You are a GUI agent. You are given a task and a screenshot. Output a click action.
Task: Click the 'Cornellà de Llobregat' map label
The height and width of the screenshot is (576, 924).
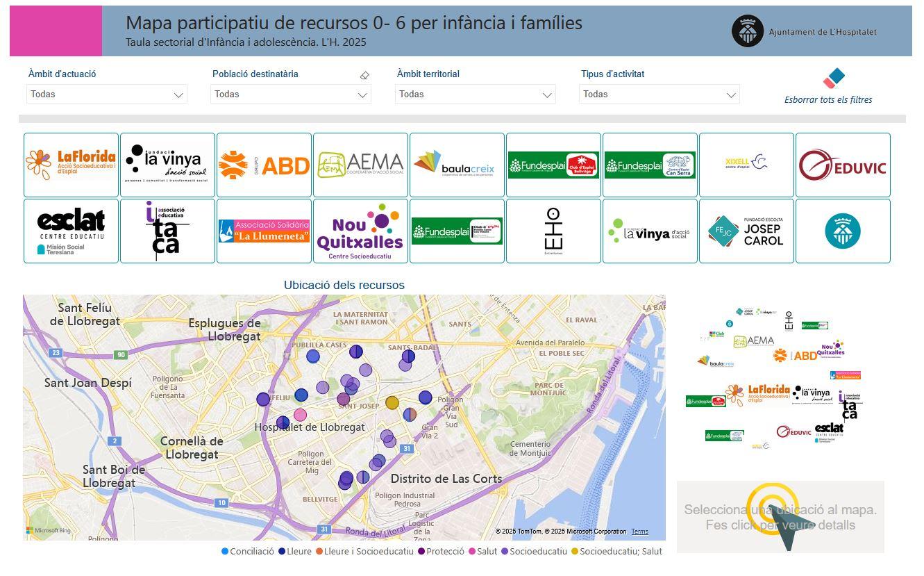point(192,447)
